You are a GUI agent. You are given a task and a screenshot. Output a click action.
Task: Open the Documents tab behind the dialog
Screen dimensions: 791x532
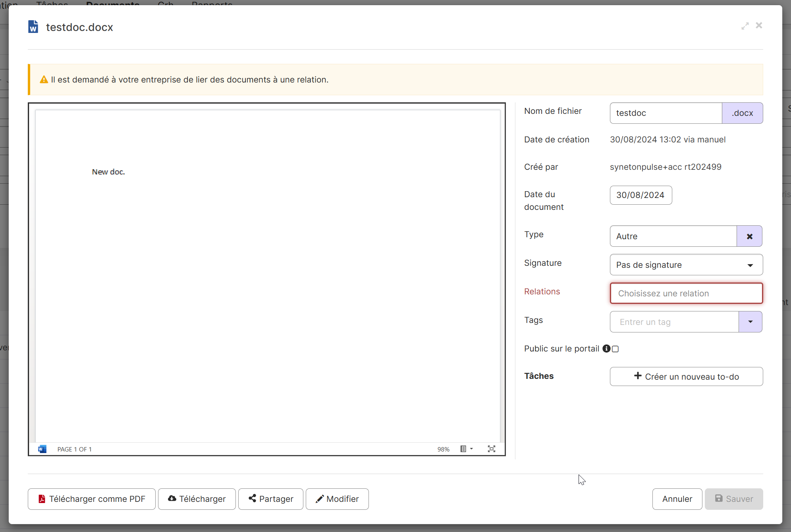(x=113, y=3)
